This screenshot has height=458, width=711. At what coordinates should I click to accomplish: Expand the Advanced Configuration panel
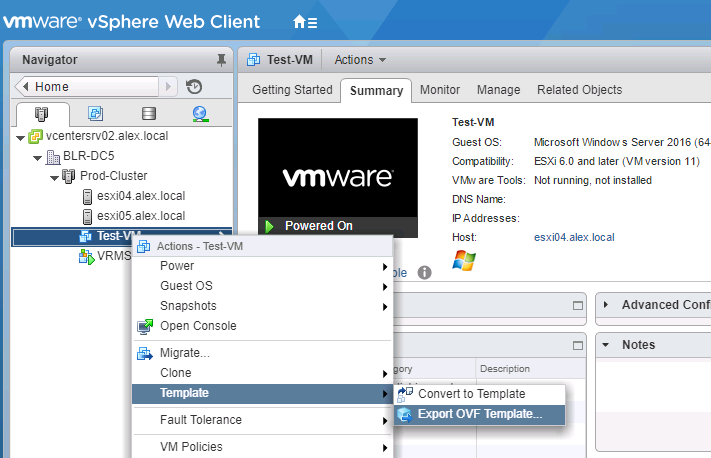[x=605, y=305]
